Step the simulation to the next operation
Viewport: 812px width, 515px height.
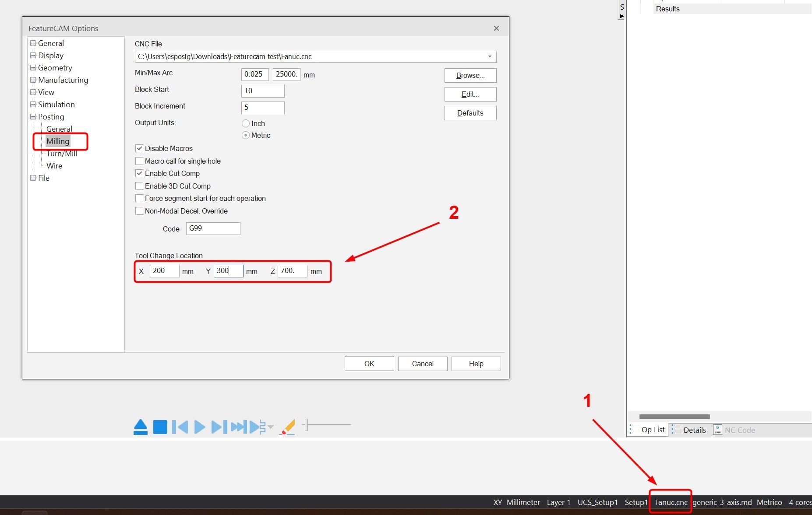(x=218, y=427)
